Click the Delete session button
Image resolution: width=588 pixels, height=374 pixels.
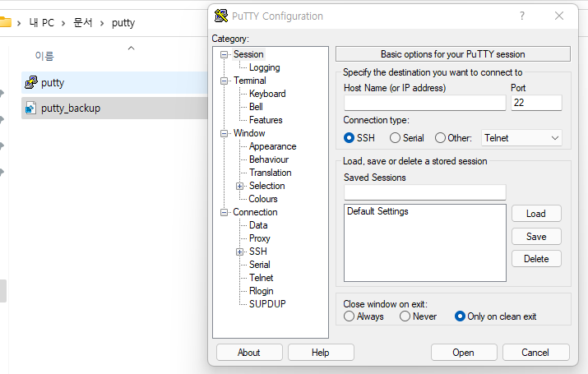pos(536,259)
